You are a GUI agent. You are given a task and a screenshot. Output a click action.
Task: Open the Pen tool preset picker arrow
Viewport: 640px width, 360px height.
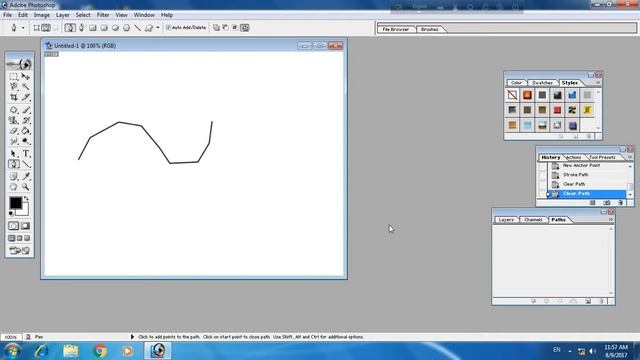pyautogui.click(x=23, y=28)
